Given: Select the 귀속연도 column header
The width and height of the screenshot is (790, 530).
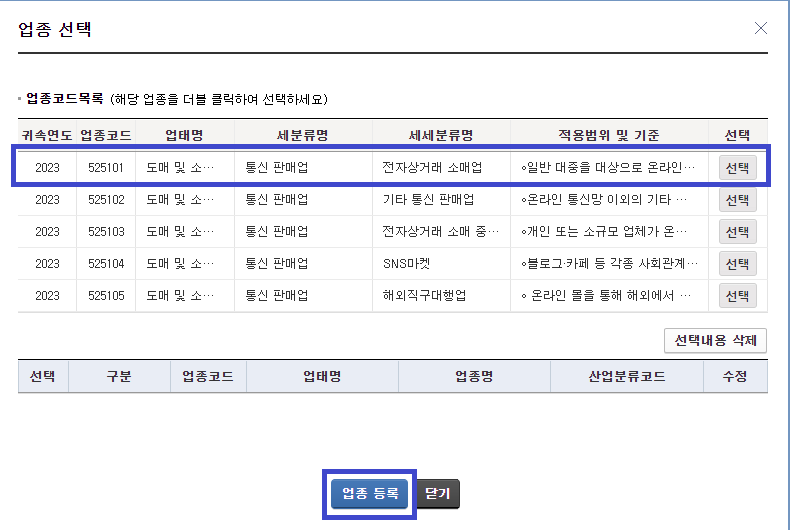Looking at the screenshot, I should click(47, 135).
